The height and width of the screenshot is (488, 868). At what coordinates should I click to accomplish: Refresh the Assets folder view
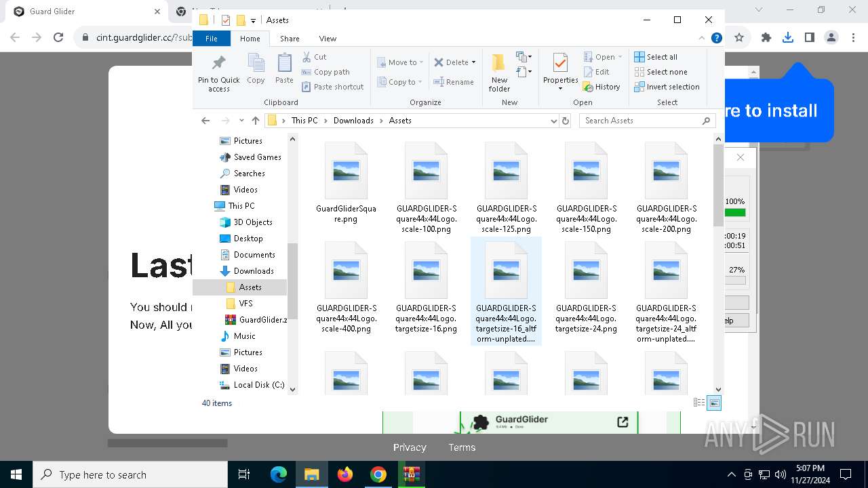(566, 121)
